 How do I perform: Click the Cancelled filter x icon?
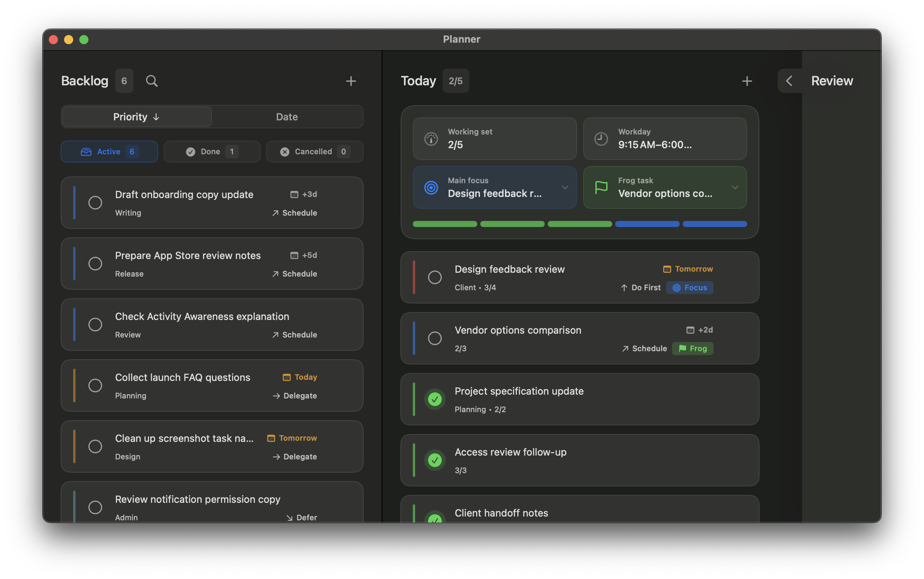point(285,152)
